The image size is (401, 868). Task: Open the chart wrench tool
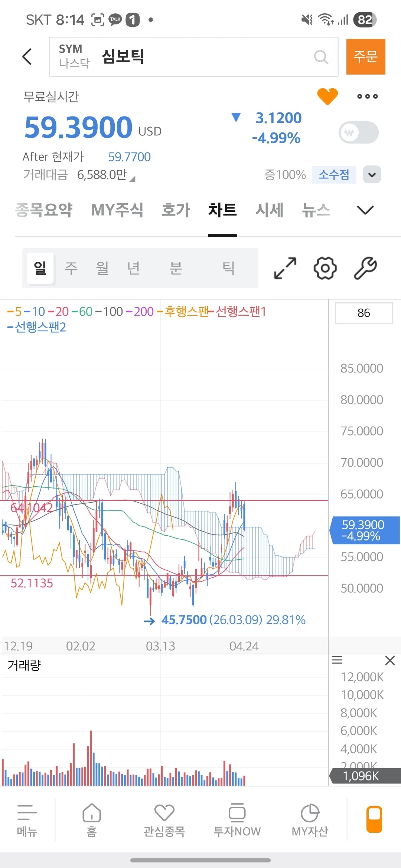[365, 268]
